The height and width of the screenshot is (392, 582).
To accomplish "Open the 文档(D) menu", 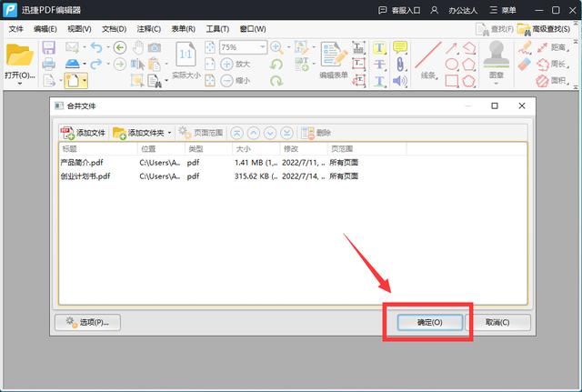I will pyautogui.click(x=114, y=28).
